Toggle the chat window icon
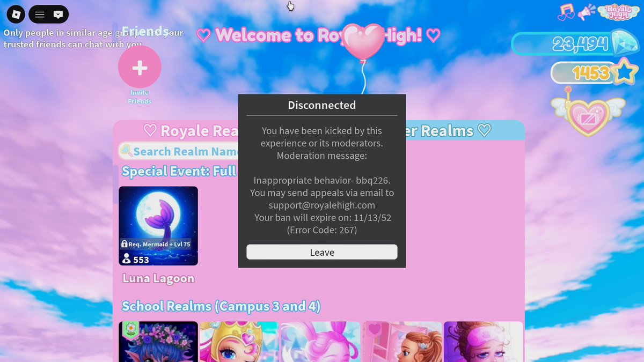This screenshot has width=644, height=362. point(58,14)
